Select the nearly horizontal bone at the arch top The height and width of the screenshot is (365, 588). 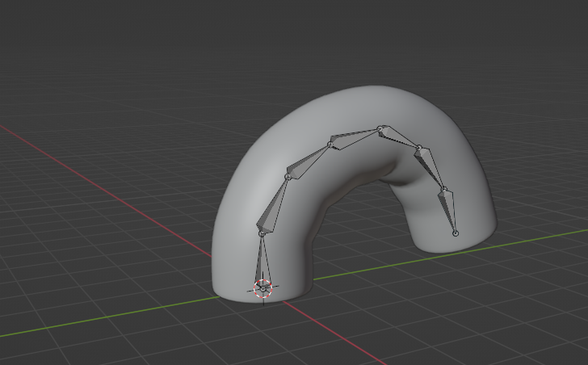355,137
